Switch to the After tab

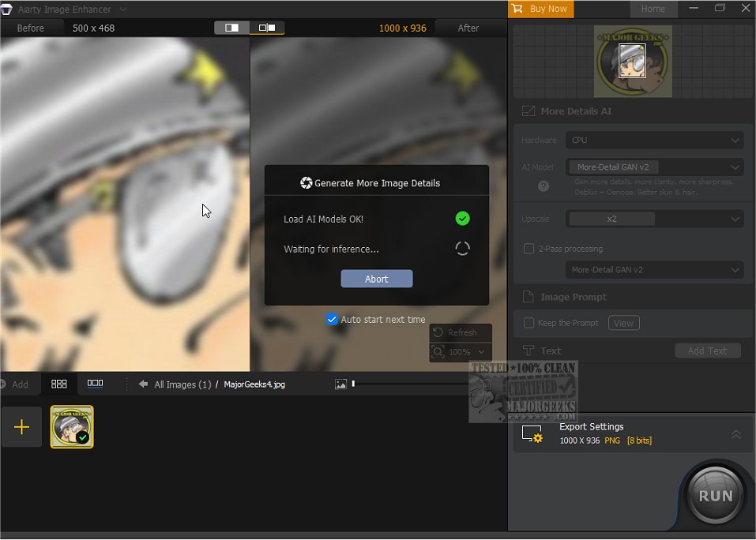(x=469, y=27)
